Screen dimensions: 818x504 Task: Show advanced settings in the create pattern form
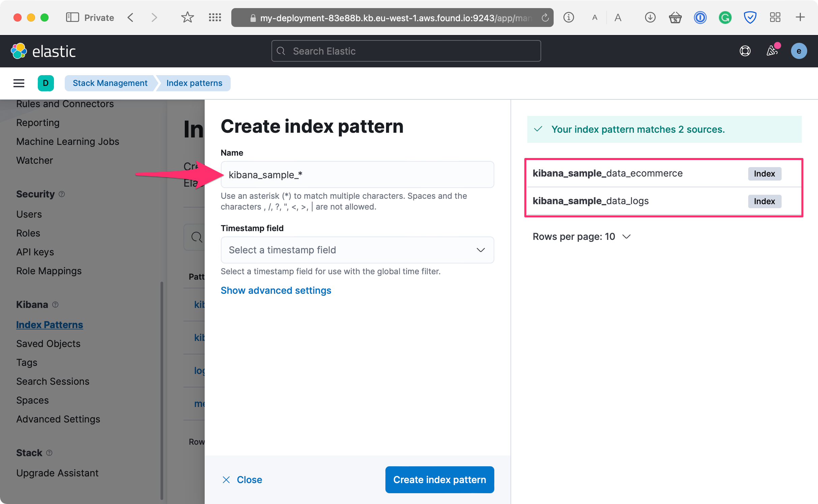click(x=276, y=290)
